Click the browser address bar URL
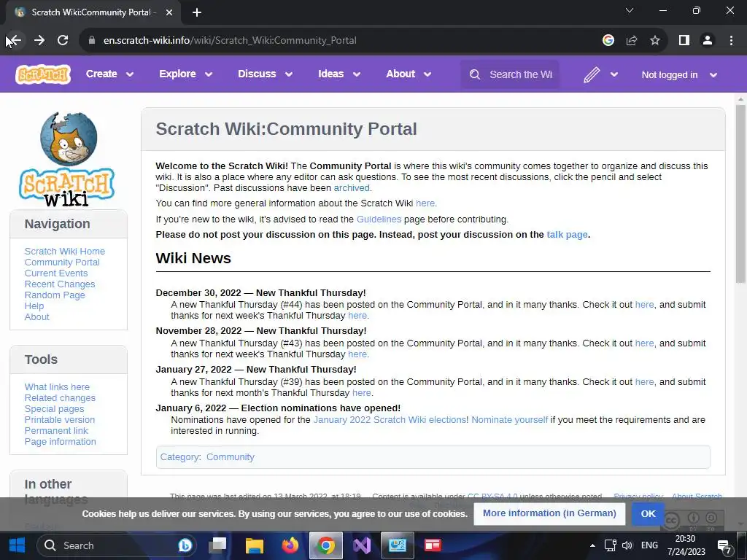The width and height of the screenshot is (747, 560). tap(230, 41)
